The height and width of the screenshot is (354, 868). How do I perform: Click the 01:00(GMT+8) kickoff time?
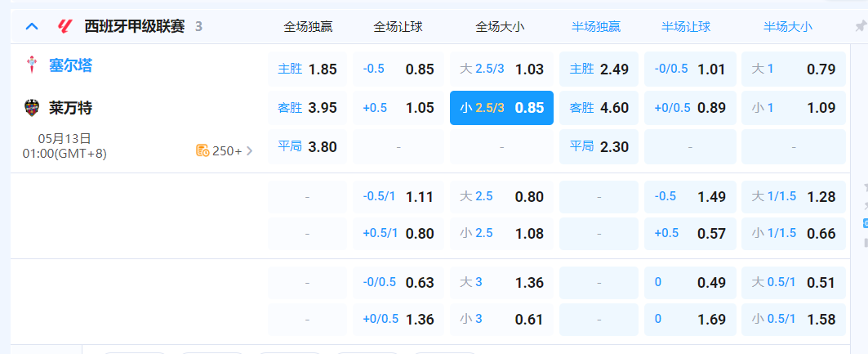[x=65, y=153]
